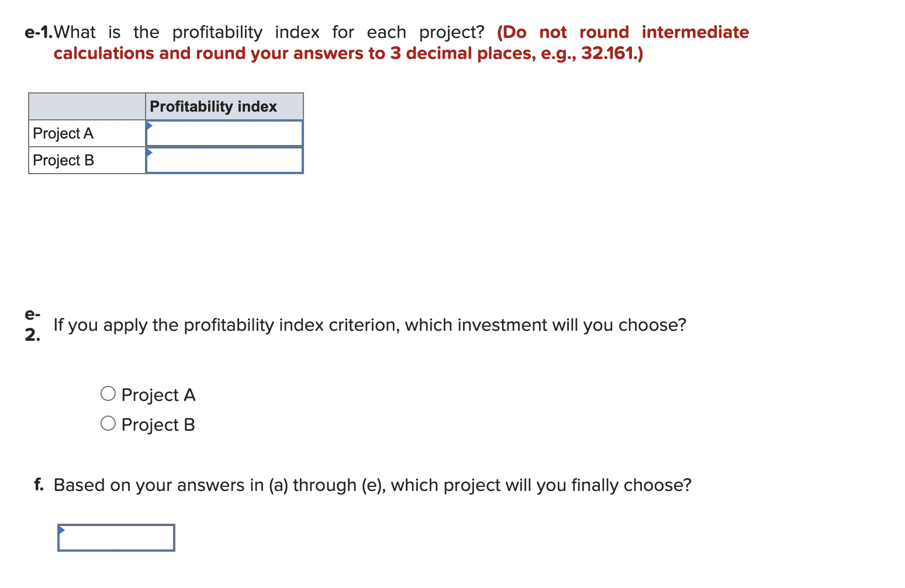Click the blue flag marker in Project B's field
905x588 pixels.
coord(150,151)
